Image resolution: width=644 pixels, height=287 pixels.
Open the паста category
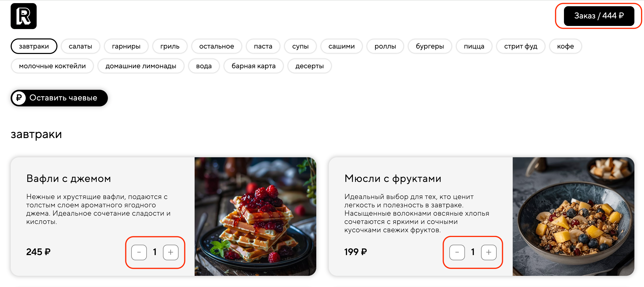tap(263, 46)
